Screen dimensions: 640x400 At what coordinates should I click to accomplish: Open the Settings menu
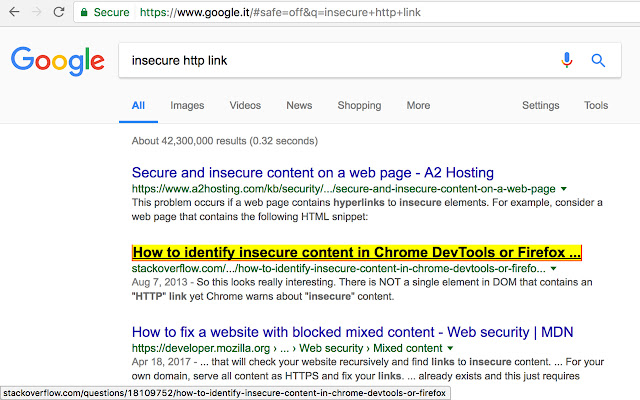540,105
